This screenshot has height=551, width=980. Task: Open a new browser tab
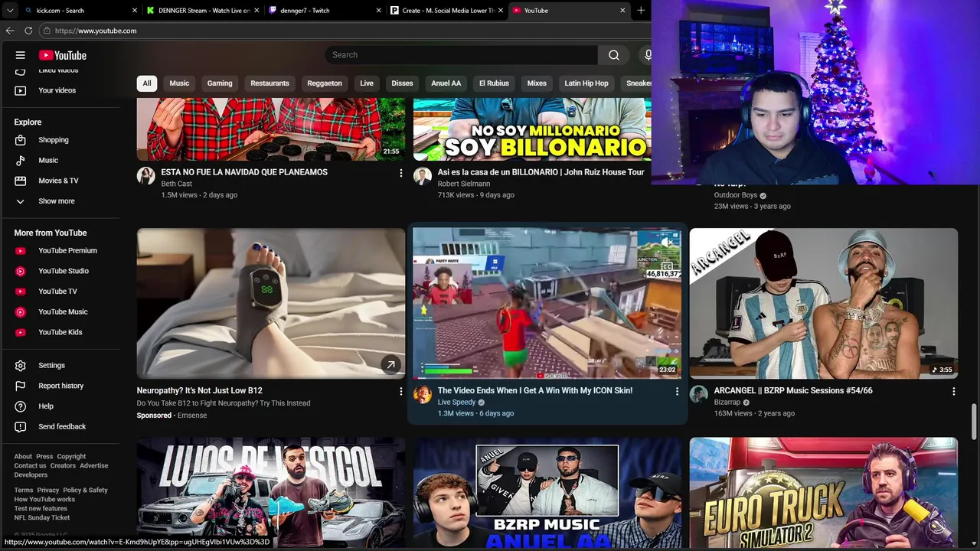(x=641, y=11)
